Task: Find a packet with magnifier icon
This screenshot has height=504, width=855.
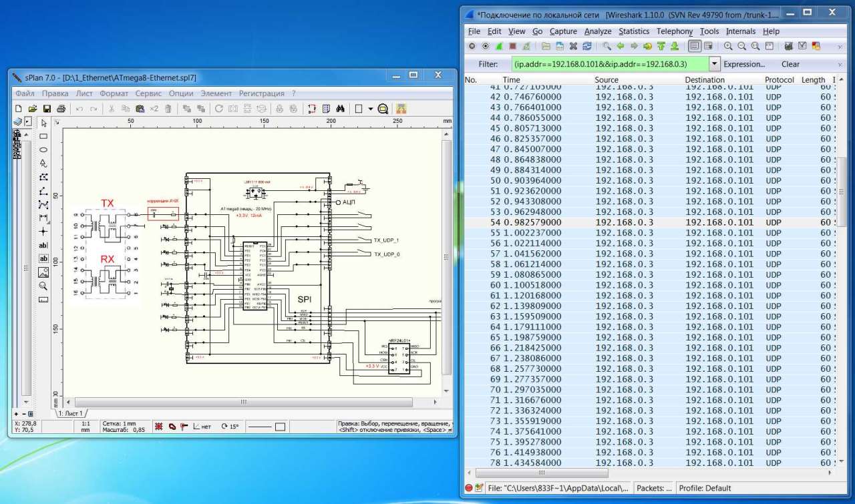Action: (x=607, y=46)
